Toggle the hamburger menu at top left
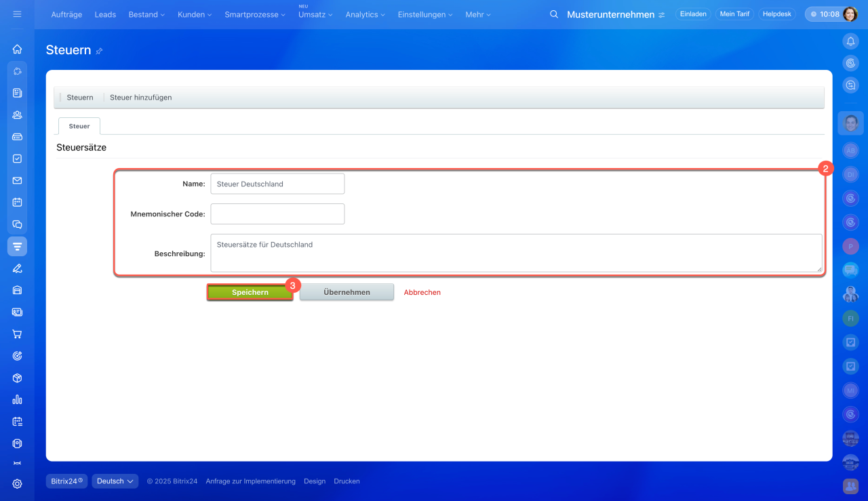The image size is (868, 501). click(17, 14)
